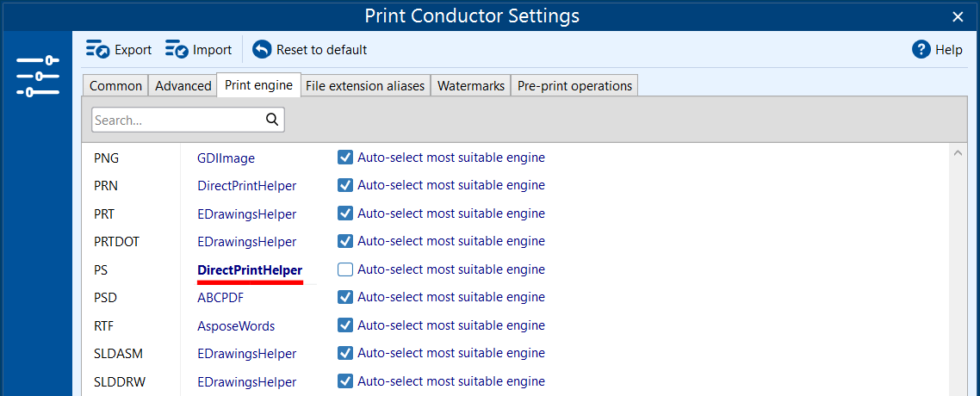
Task: Click the magnifier search icon
Action: [x=272, y=120]
